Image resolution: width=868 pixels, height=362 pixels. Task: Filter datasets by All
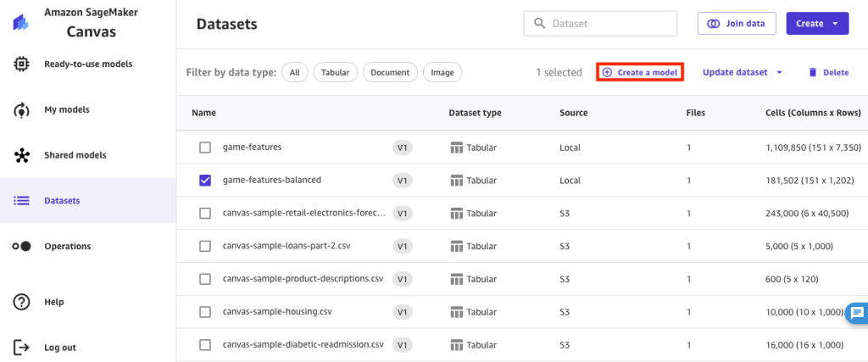pos(295,73)
